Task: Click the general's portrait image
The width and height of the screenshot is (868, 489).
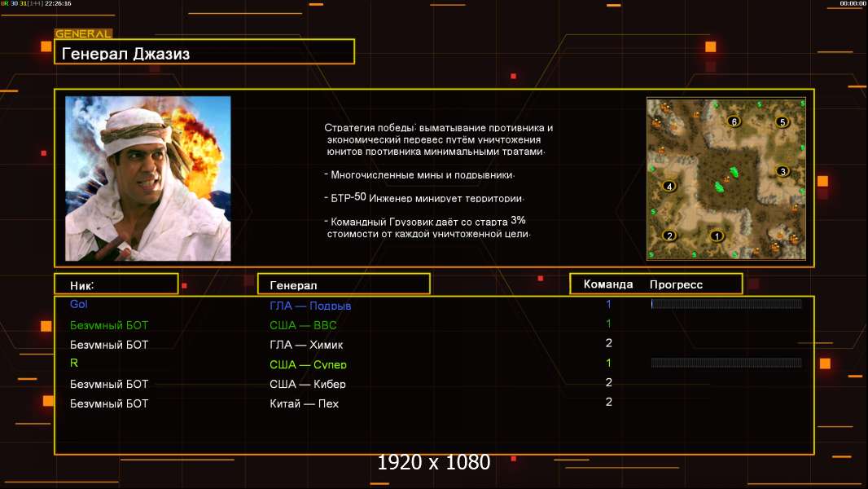Action: pyautogui.click(x=148, y=178)
